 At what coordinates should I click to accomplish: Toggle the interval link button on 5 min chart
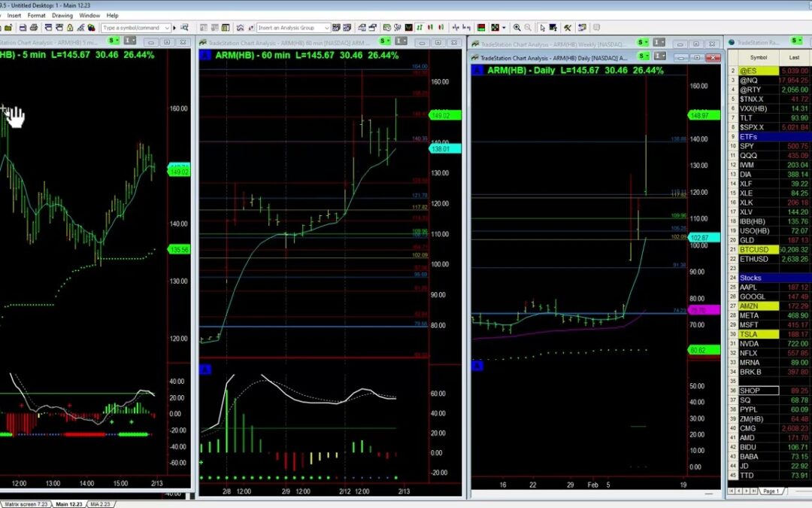click(128, 41)
